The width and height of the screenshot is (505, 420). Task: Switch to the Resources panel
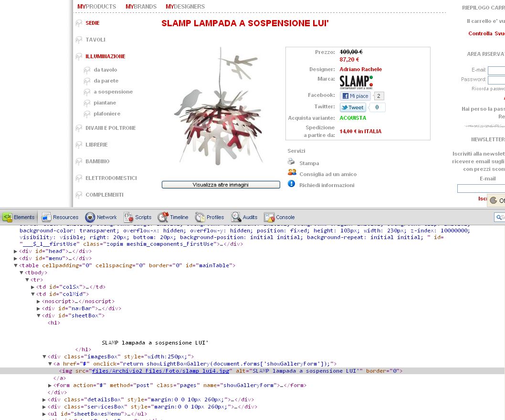(60, 218)
